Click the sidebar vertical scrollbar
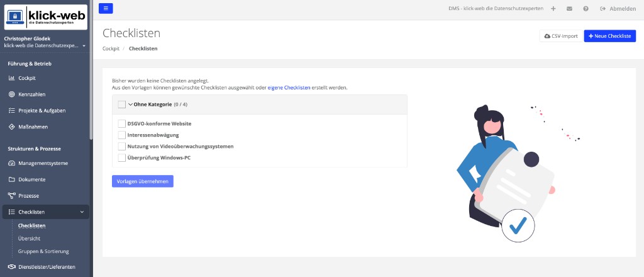 click(x=91, y=70)
